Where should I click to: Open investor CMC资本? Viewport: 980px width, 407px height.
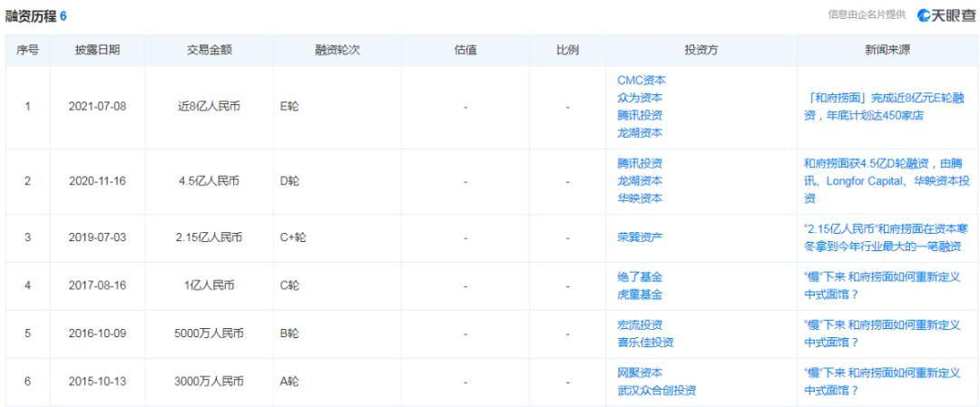642,81
